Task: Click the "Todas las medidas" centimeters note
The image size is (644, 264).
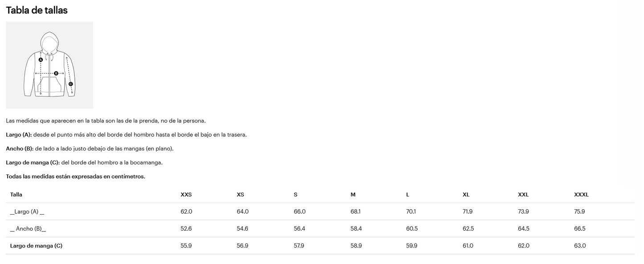Action: coord(75,177)
